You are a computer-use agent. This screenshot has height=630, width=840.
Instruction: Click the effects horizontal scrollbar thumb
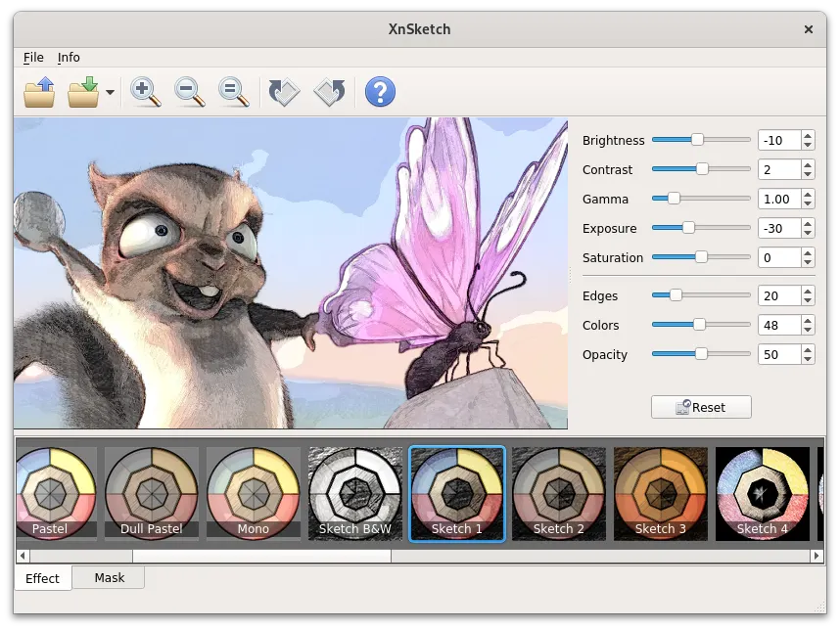262,556
